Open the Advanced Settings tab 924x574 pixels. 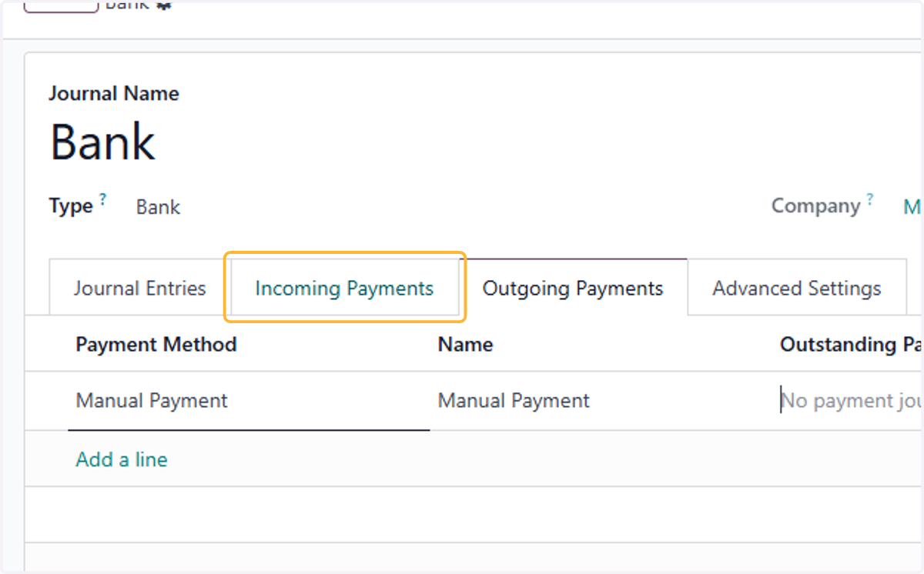[x=797, y=288]
